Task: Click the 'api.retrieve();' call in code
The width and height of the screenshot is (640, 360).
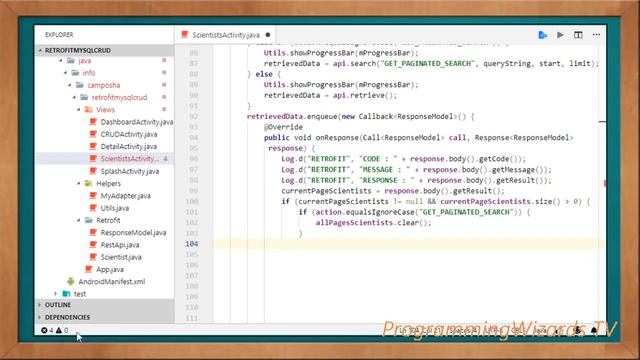Action: [x=365, y=95]
